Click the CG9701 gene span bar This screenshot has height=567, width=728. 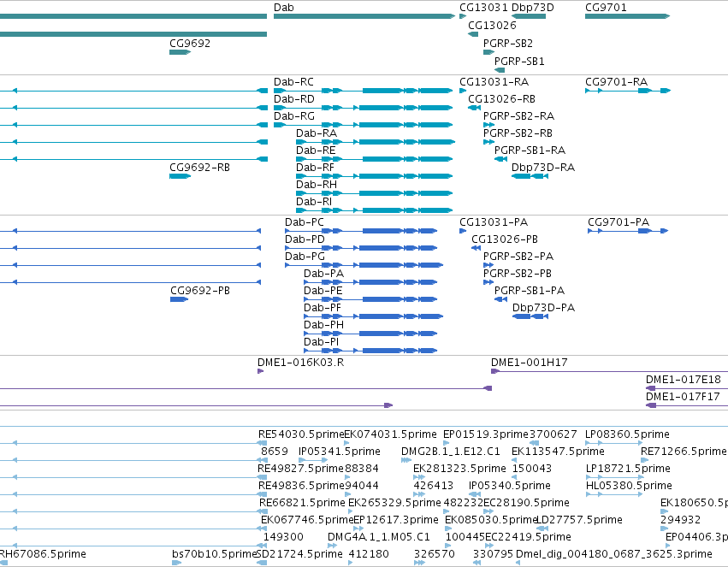[x=628, y=16]
